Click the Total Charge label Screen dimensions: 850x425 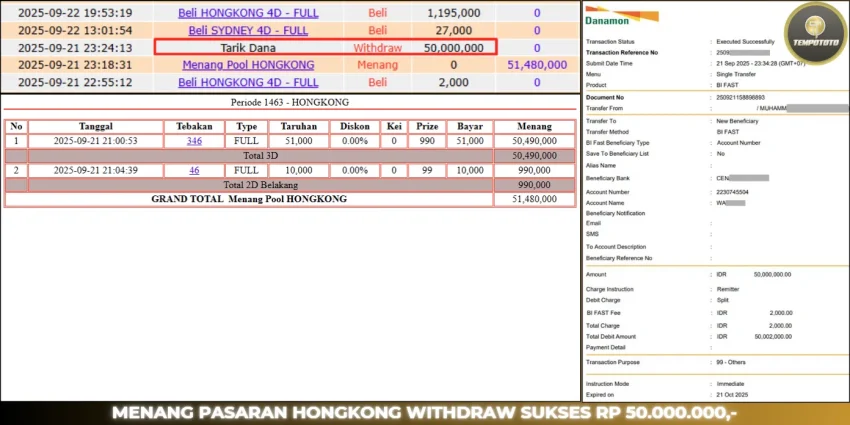(x=602, y=326)
